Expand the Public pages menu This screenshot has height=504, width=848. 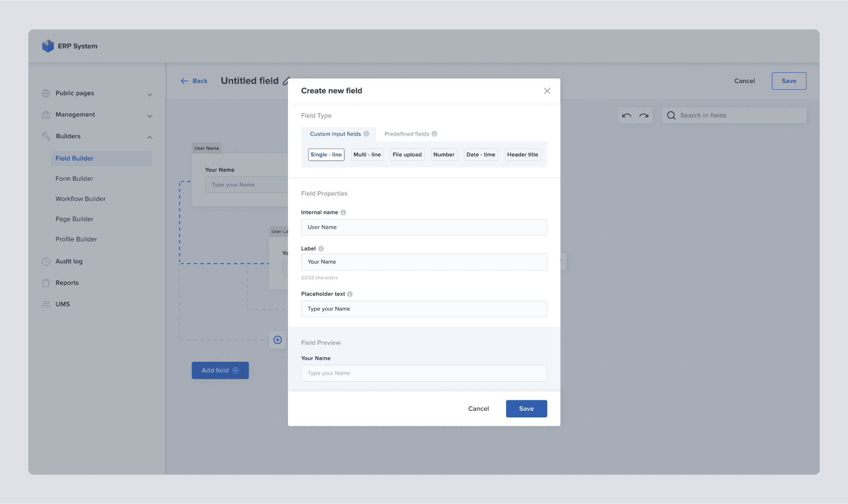[x=150, y=95]
